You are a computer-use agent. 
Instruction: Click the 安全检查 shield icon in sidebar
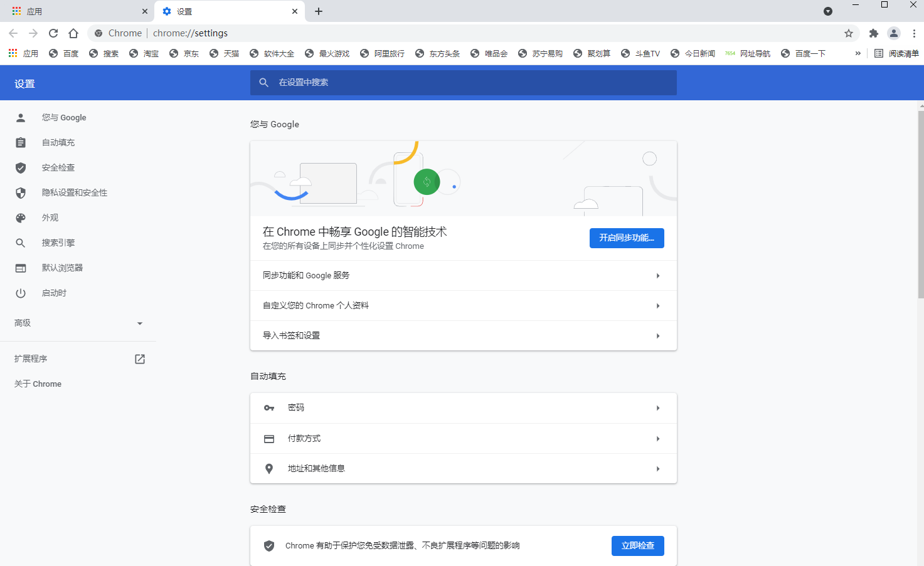(x=21, y=167)
